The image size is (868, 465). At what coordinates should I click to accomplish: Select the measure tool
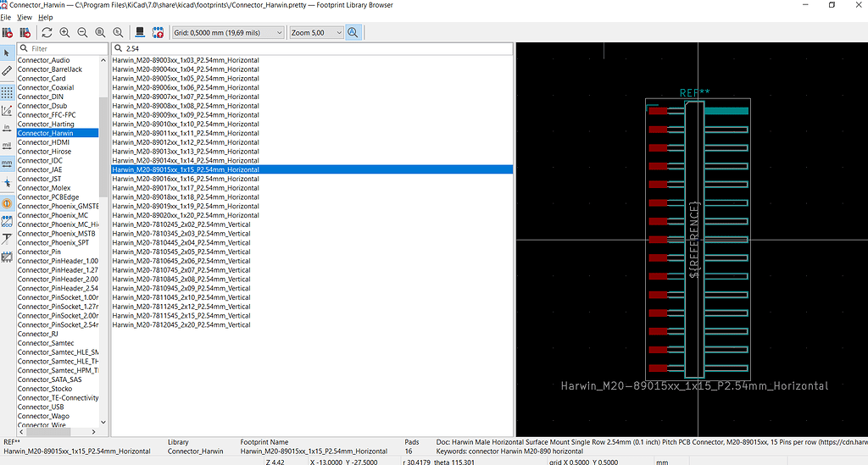(x=7, y=70)
